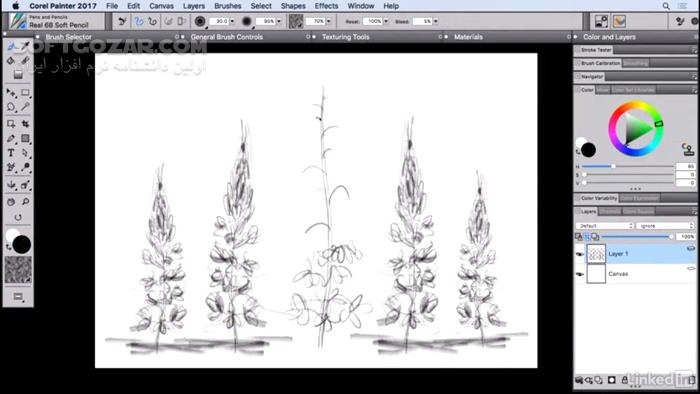Select the Magnifier zoom tool
The width and height of the screenshot is (700, 394).
[x=25, y=202]
